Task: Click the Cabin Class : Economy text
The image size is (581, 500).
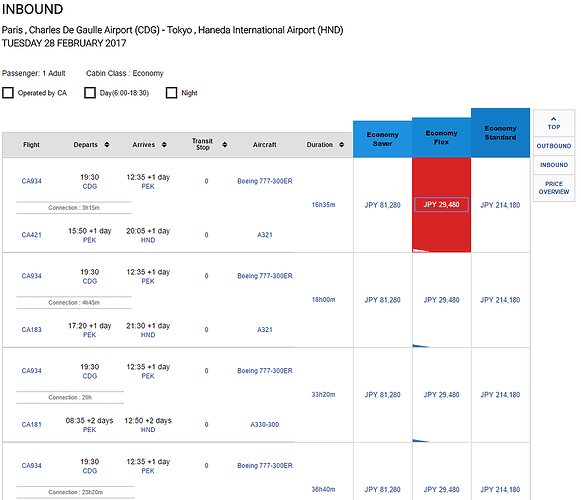Action: (124, 73)
